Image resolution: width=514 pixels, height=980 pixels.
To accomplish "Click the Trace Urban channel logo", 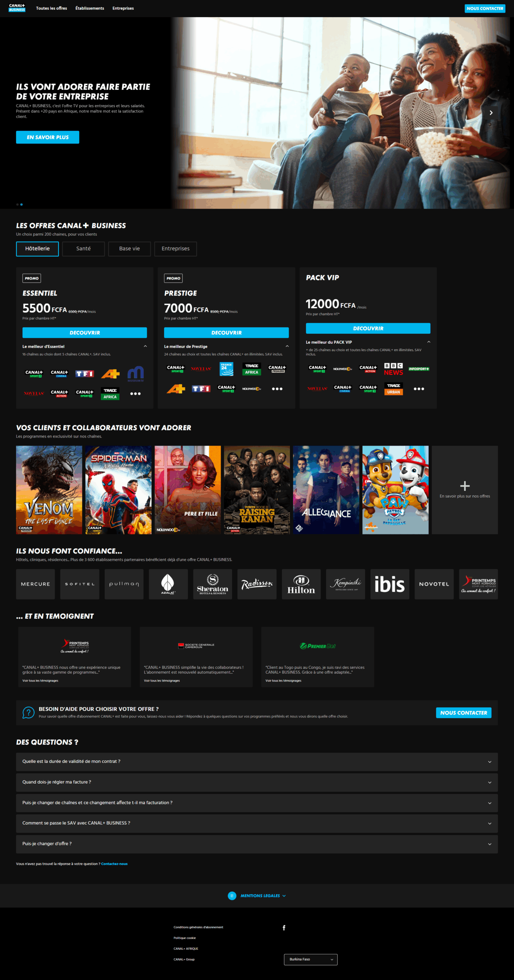I will [x=394, y=389].
